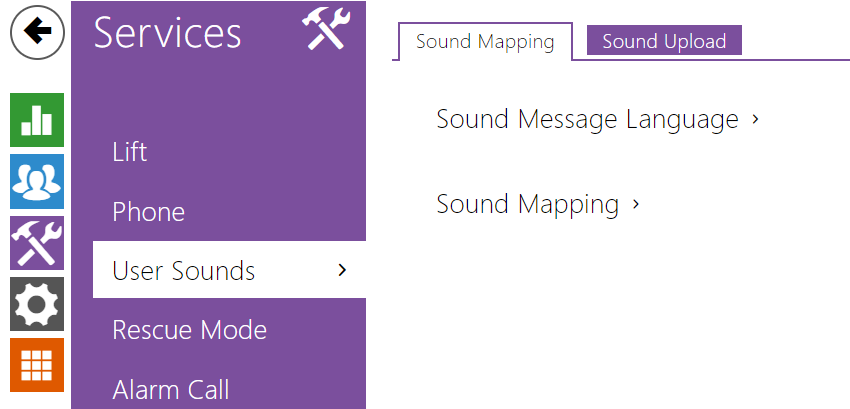Go back using the arrow button
Viewport: 850px width, 409px height.
click(x=37, y=32)
